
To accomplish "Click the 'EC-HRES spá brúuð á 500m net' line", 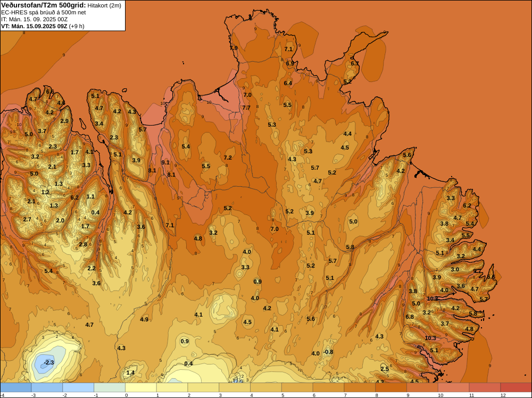I will point(44,13).
